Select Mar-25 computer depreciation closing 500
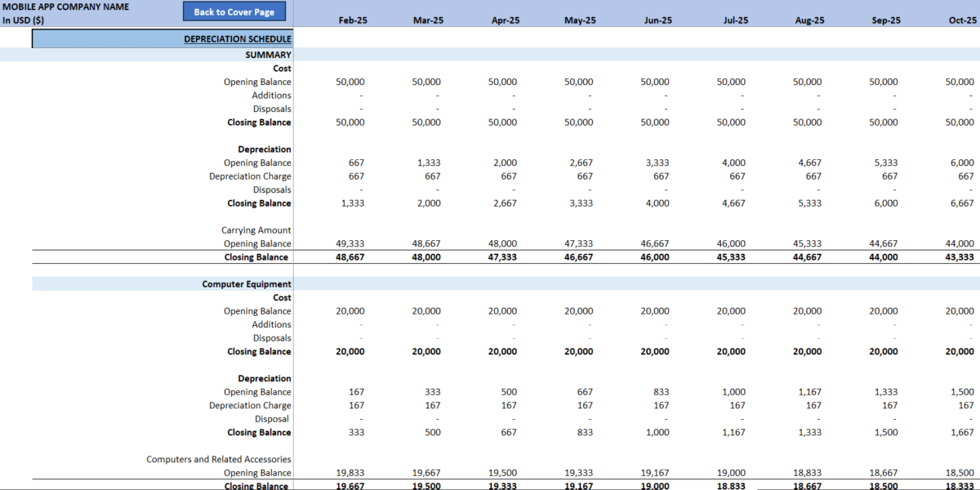 433,433
